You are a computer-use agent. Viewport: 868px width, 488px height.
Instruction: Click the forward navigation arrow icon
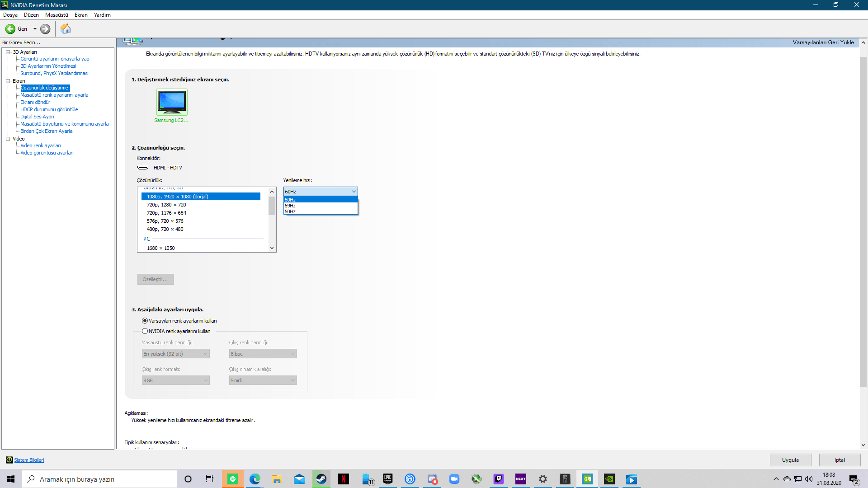tap(45, 29)
